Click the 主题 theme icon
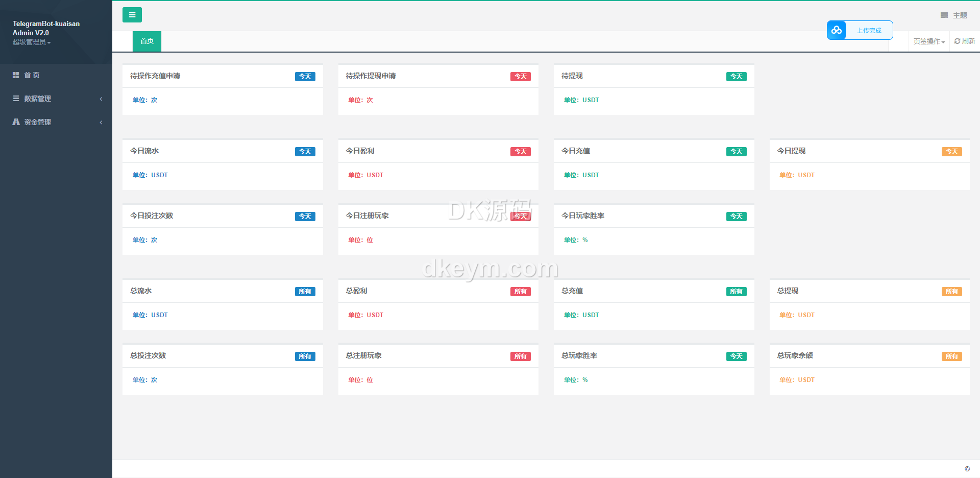This screenshot has height=478, width=980. pyautogui.click(x=944, y=15)
